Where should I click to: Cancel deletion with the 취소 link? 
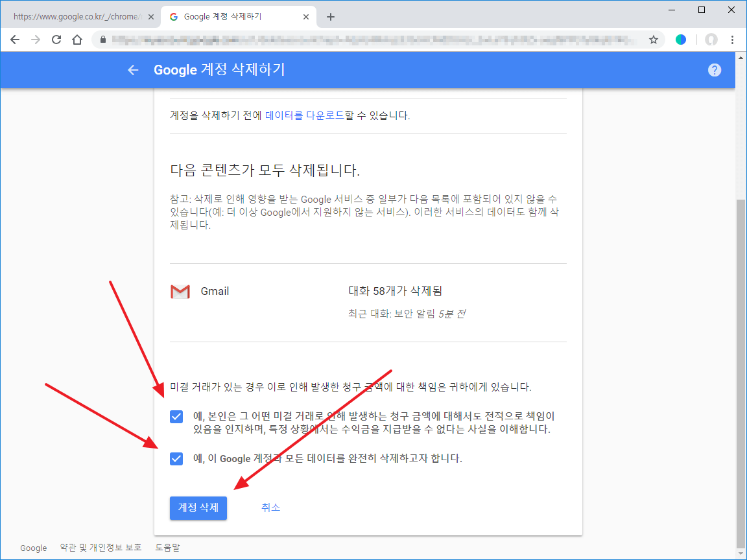270,507
